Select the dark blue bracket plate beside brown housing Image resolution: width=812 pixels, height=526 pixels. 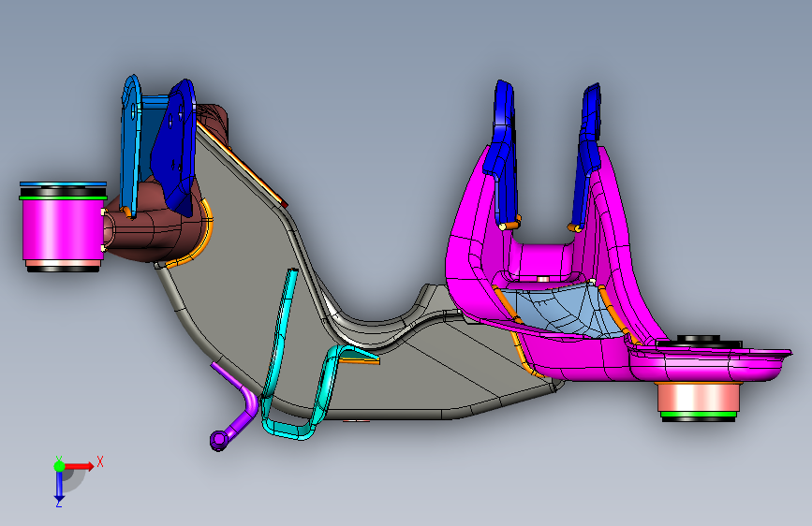[x=175, y=150]
